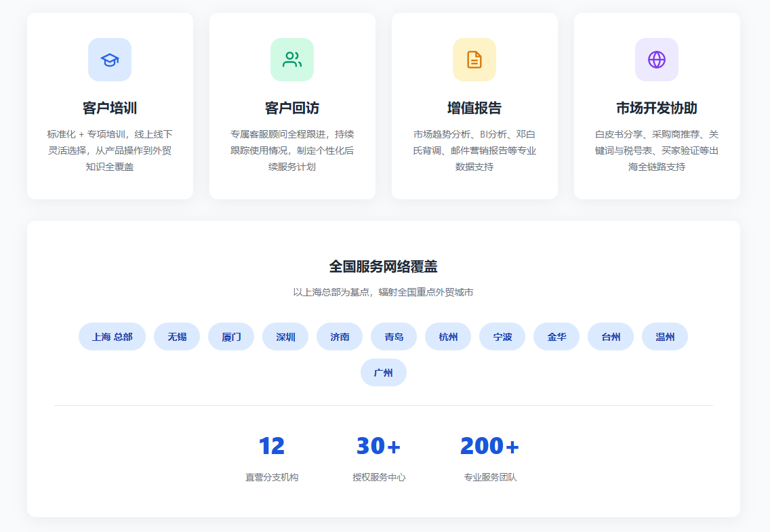Choose the 金华 city tag
The height and width of the screenshot is (532, 770).
(556, 337)
